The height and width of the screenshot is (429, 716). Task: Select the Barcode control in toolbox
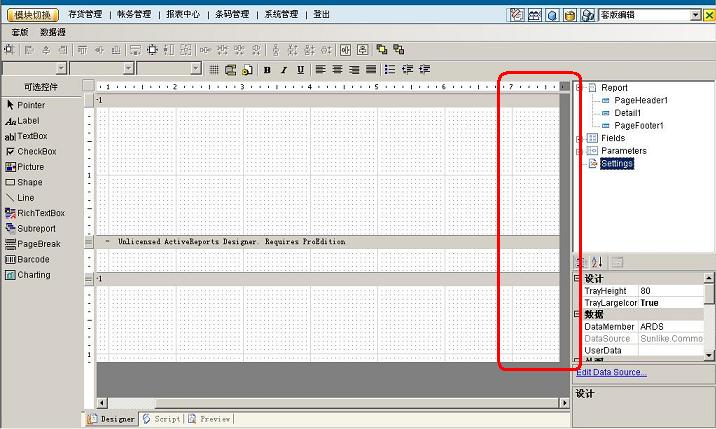[x=33, y=260]
